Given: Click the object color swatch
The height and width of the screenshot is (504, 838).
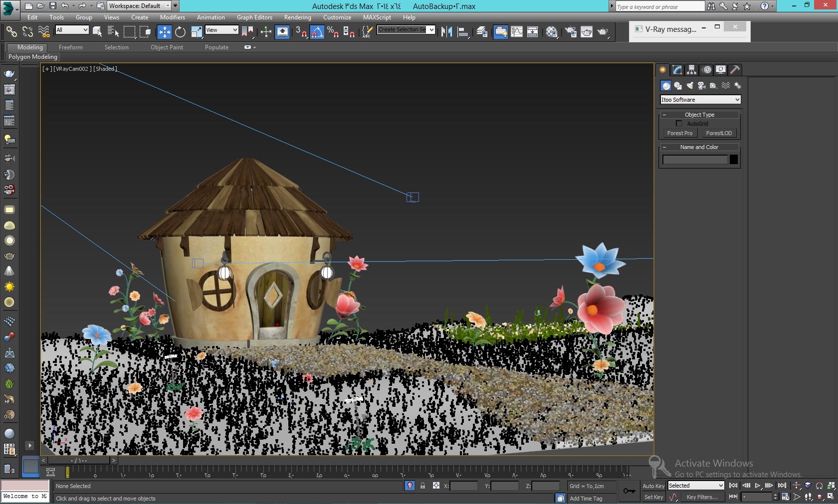Looking at the screenshot, I should tap(733, 160).
